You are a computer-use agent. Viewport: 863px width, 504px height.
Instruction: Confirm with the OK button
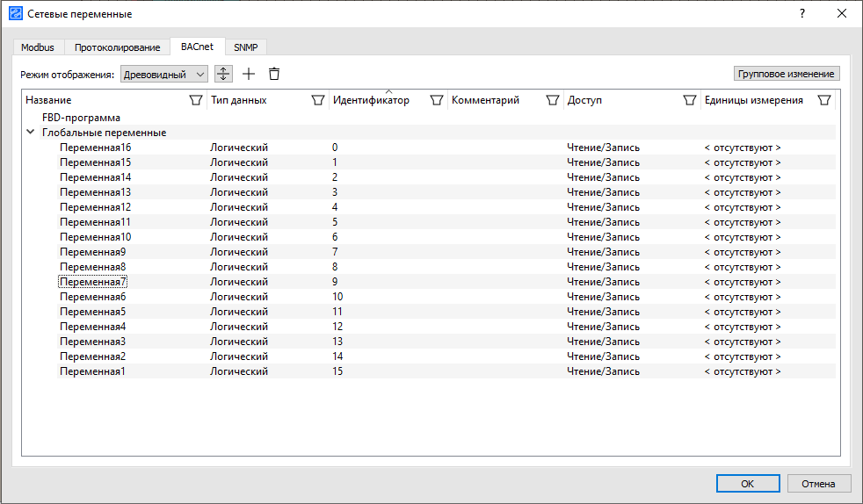tap(747, 483)
